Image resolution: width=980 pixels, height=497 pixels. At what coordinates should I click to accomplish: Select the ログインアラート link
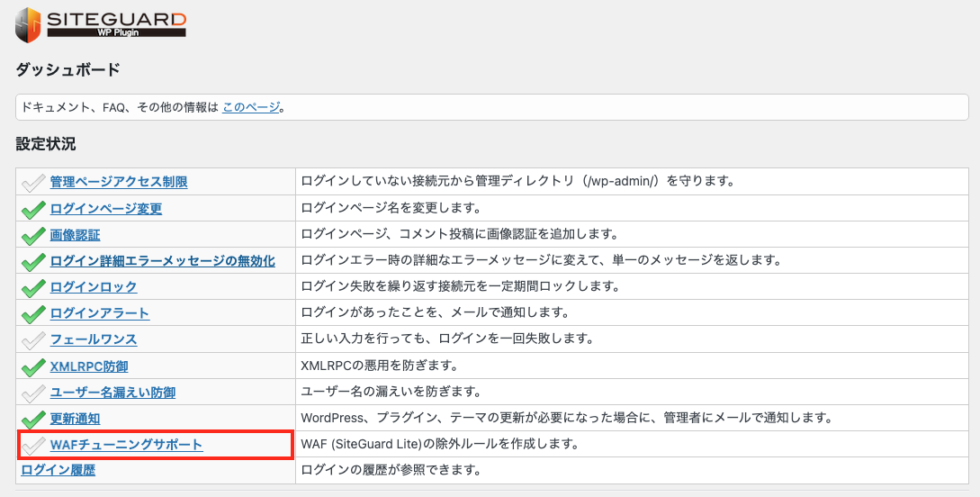(x=100, y=313)
